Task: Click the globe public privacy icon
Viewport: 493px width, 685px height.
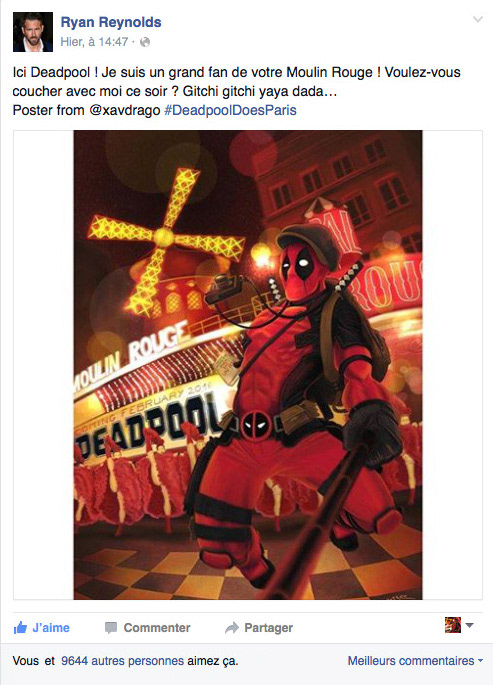Action: click(x=145, y=42)
